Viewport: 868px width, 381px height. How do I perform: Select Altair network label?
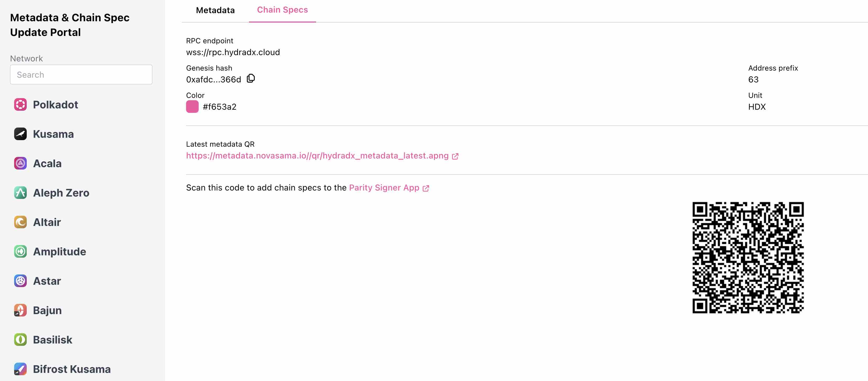pos(47,222)
